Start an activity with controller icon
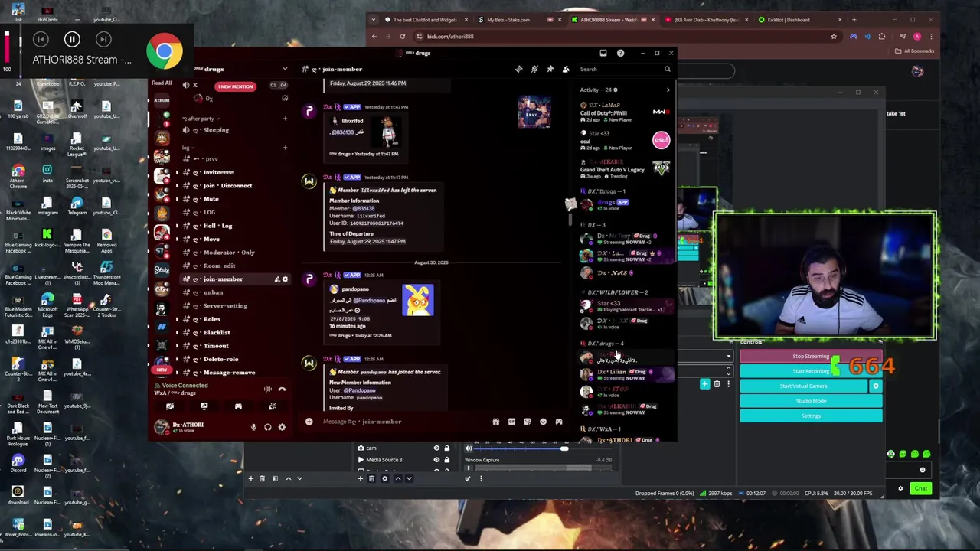980x551 pixels. 238,407
